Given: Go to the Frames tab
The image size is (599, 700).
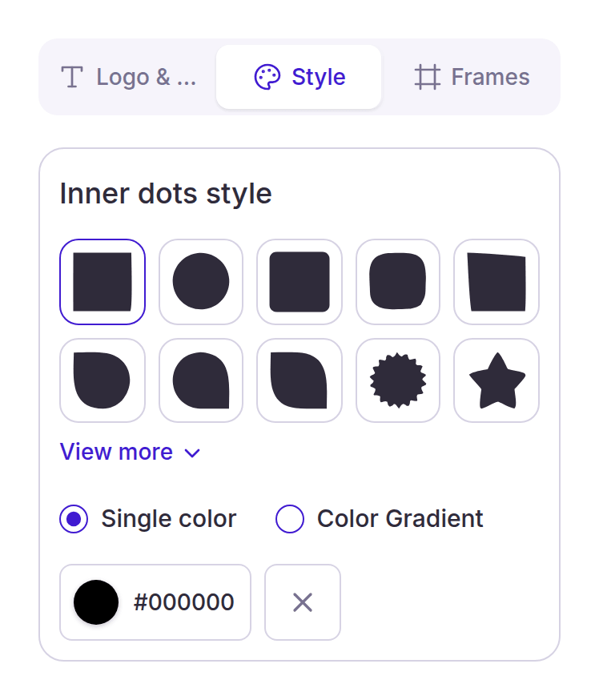Looking at the screenshot, I should pyautogui.click(x=472, y=77).
